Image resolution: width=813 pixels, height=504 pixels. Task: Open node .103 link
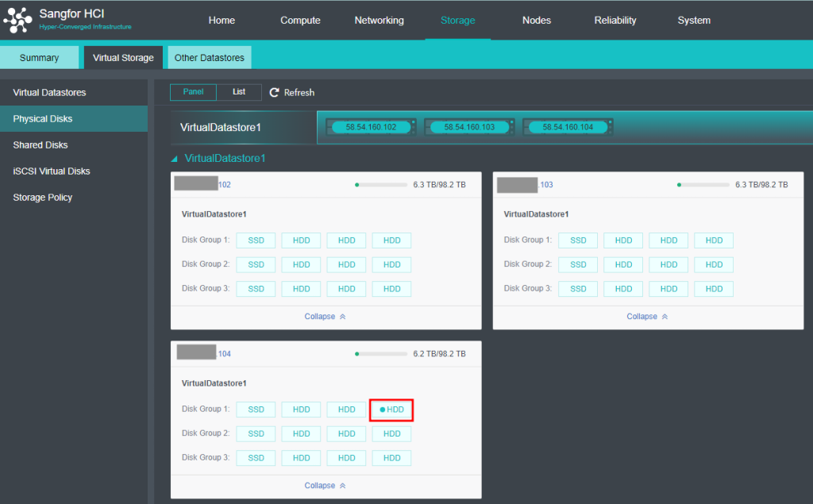(546, 185)
